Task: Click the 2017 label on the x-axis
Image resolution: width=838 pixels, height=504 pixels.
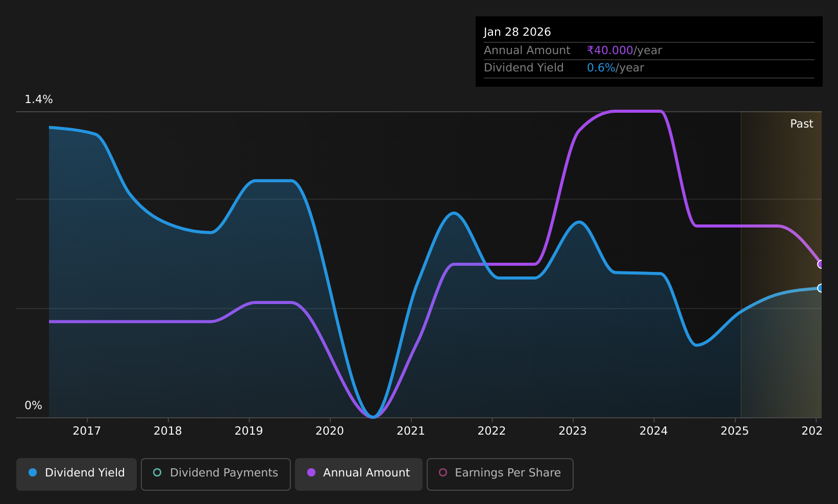Action: pyautogui.click(x=87, y=431)
